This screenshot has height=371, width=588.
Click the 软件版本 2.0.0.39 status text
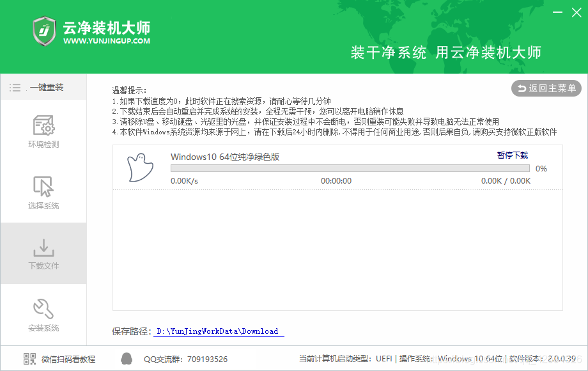(x=542, y=359)
